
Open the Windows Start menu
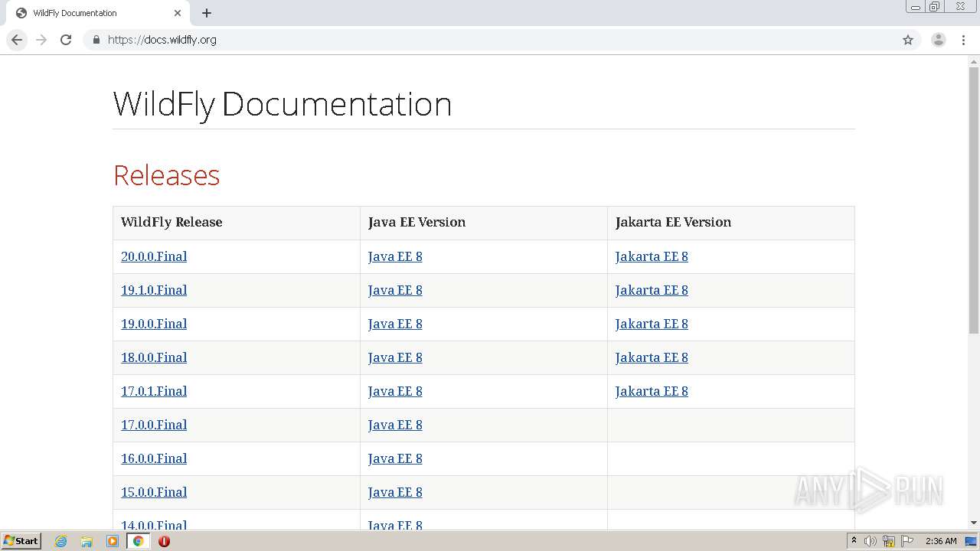pos(21,540)
